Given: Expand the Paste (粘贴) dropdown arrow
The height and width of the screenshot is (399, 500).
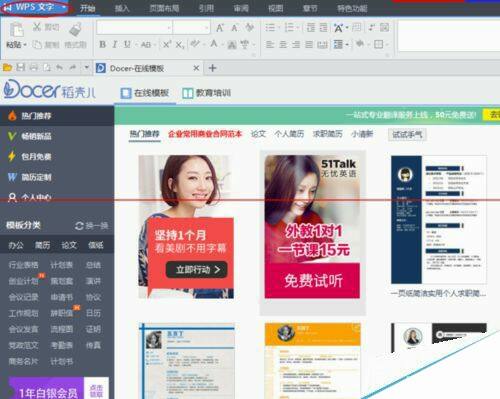Looking at the screenshot, I should coord(25,45).
